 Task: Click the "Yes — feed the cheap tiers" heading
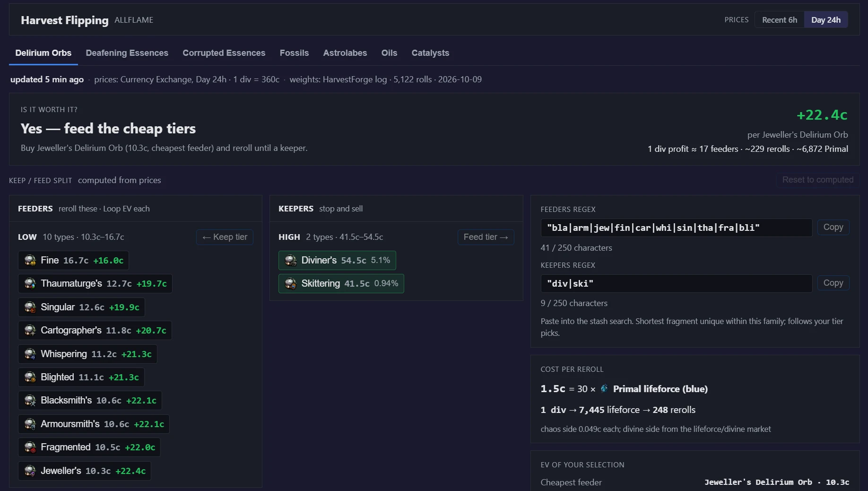tap(108, 129)
